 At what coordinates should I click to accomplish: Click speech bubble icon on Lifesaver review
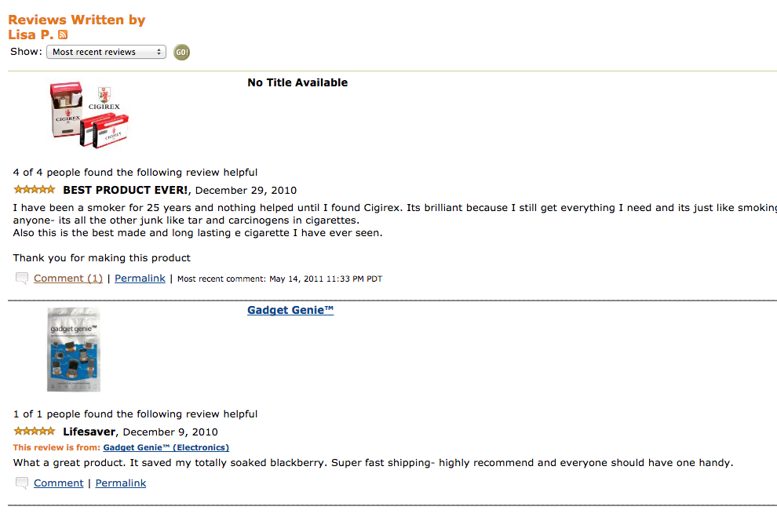tap(22, 483)
